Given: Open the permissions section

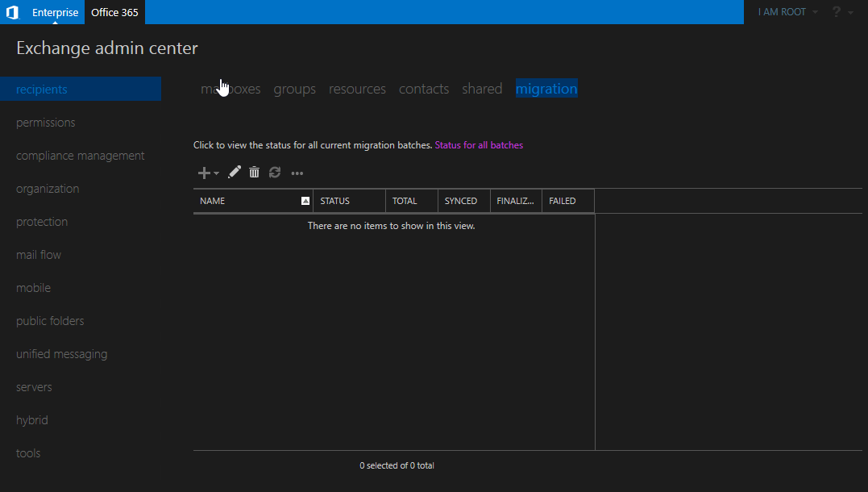Looking at the screenshot, I should [46, 123].
